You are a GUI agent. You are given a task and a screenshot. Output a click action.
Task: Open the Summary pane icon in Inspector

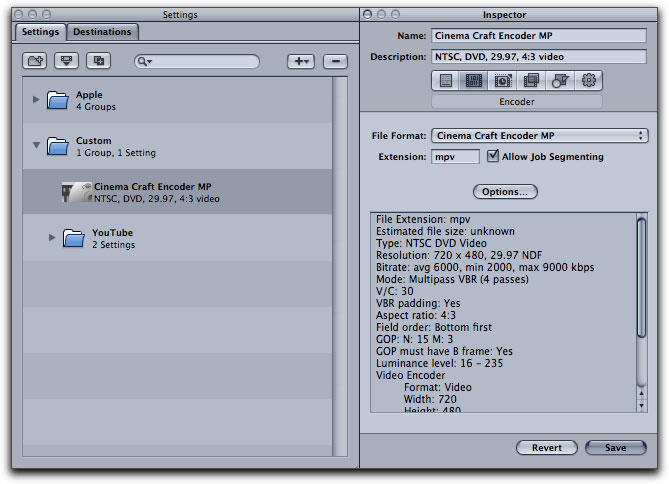pyautogui.click(x=446, y=81)
